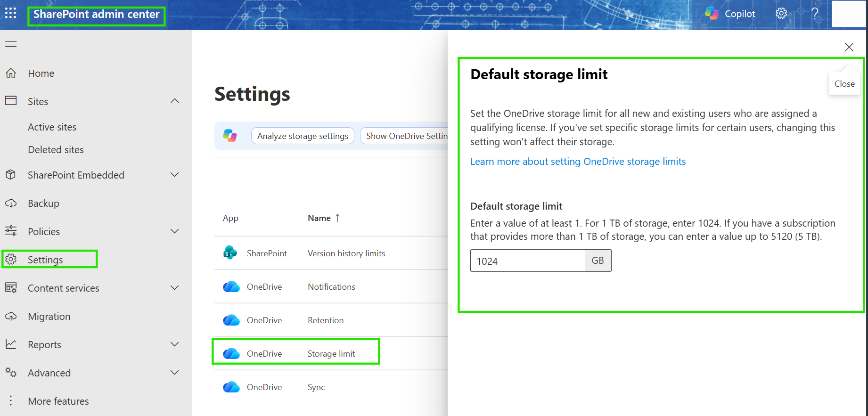The width and height of the screenshot is (868, 416).
Task: Open the Notifications setting
Action: [331, 287]
